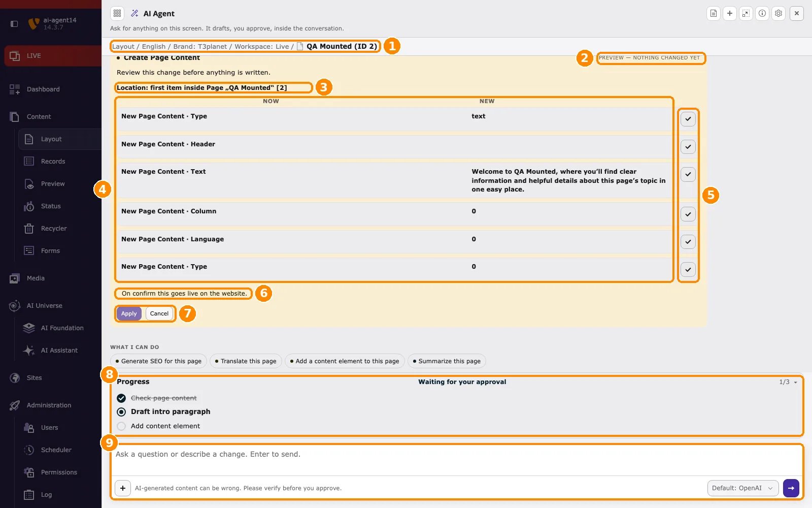The image size is (812, 508).
Task: Toggle check for New Page Content Column row
Action: point(688,214)
